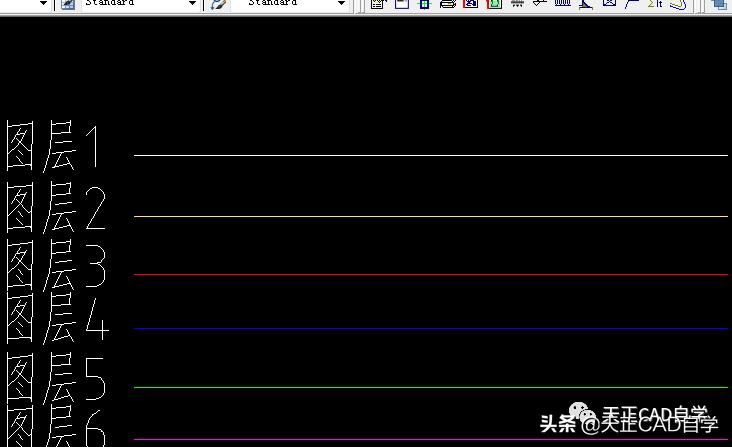
Task: Select the 图层1 text label
Action: click(53, 146)
